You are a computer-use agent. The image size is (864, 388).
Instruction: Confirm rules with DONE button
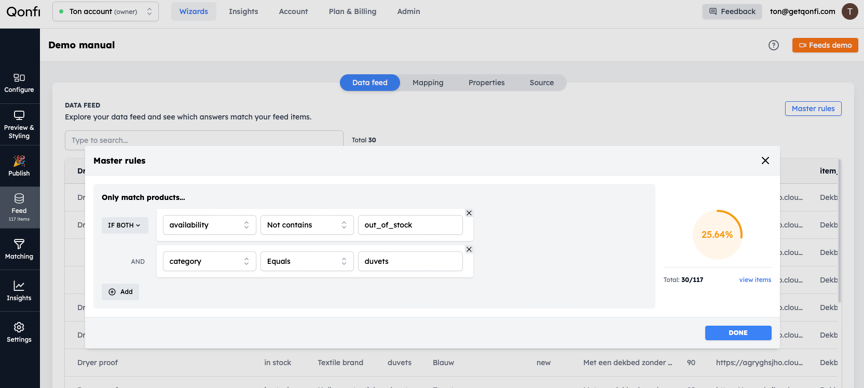click(738, 333)
